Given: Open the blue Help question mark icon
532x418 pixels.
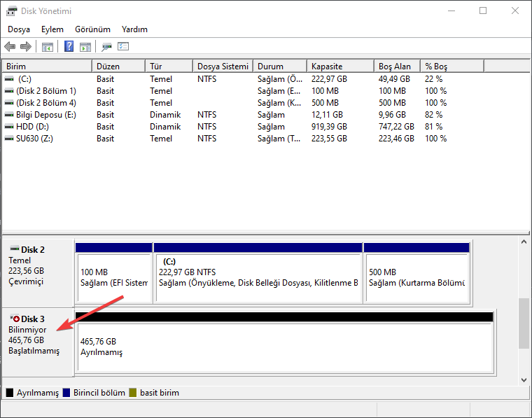Looking at the screenshot, I should click(x=69, y=46).
